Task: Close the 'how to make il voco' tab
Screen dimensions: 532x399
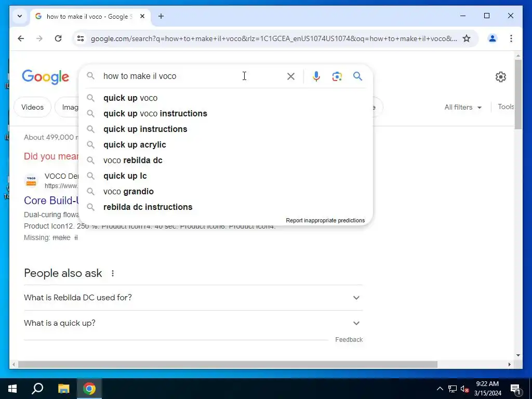Action: (142, 16)
